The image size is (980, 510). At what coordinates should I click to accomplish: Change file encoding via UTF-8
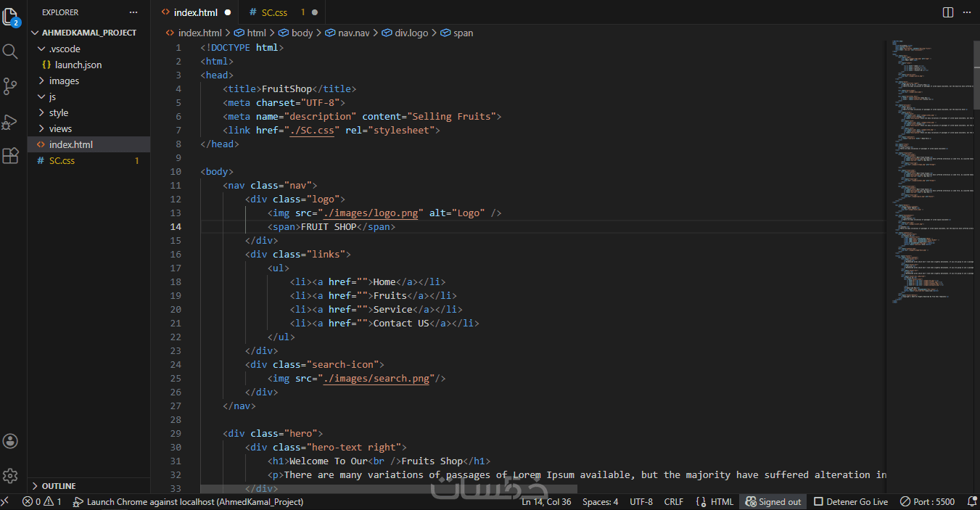point(641,502)
